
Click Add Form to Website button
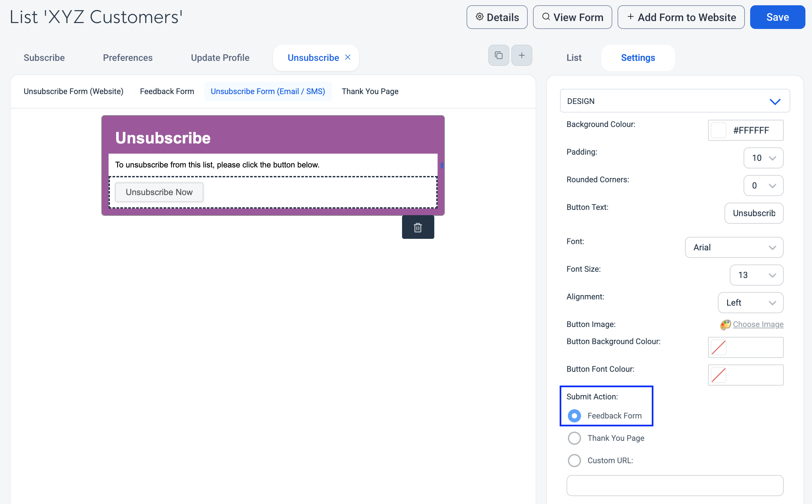pos(681,17)
